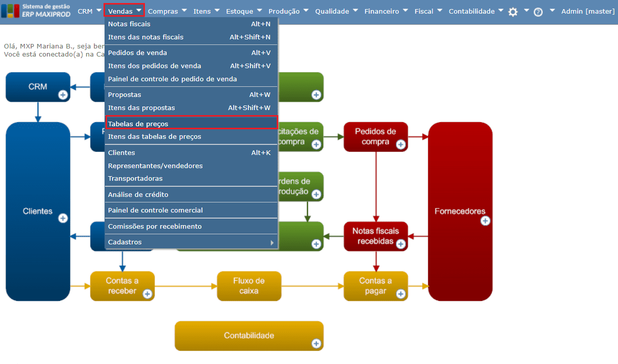Select Transportadoras entry
The width and height of the screenshot is (618, 364).
(191, 178)
